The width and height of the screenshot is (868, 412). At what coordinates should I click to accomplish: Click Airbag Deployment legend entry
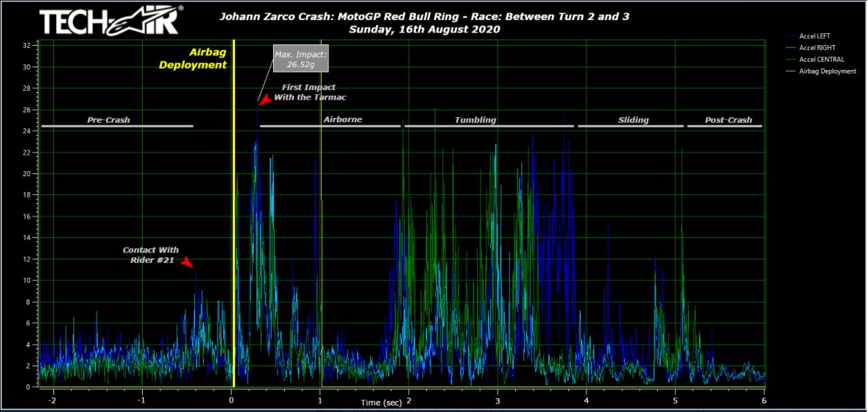(x=827, y=71)
